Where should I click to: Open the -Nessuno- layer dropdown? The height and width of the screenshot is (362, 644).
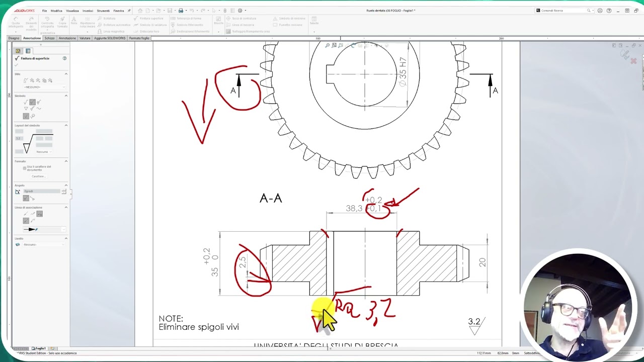click(x=44, y=244)
